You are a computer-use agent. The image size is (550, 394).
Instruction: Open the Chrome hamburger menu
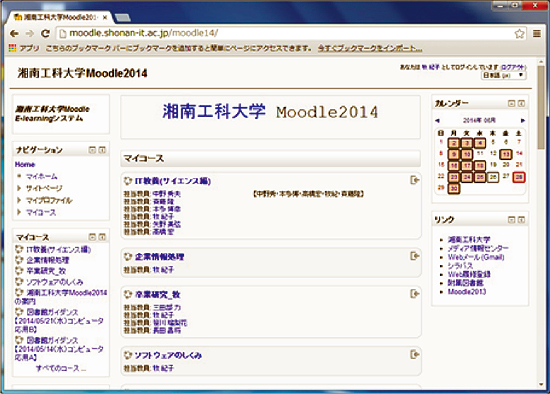click(536, 33)
